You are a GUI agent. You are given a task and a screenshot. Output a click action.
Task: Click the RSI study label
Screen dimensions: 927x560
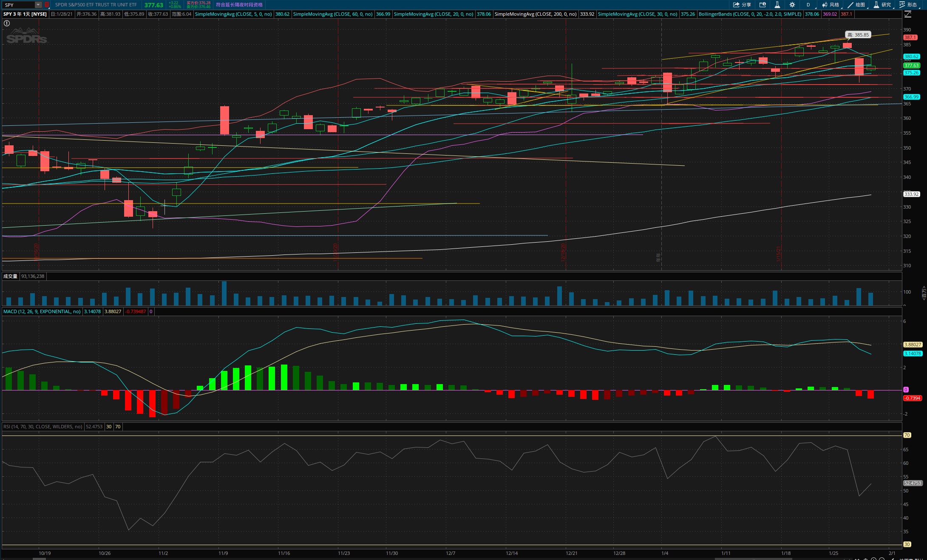(43, 427)
